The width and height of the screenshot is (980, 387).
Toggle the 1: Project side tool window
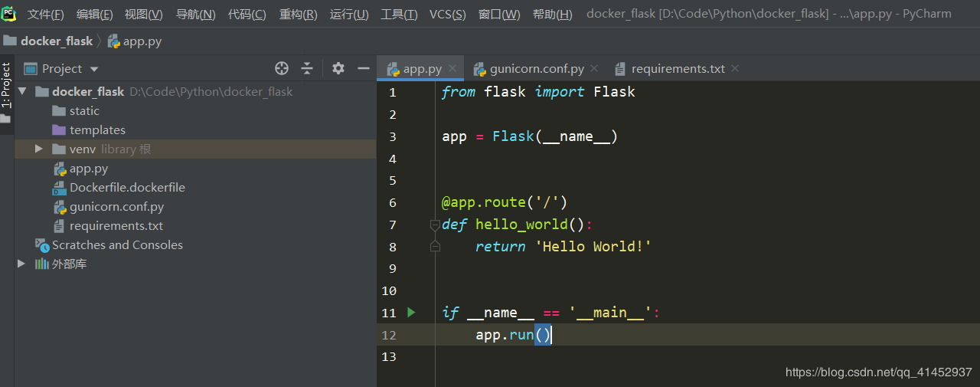coord(6,85)
